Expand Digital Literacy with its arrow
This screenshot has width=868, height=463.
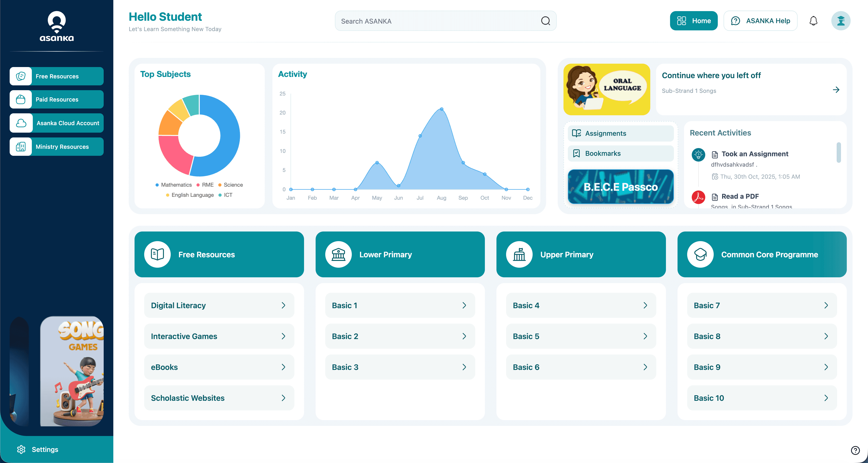pos(283,305)
